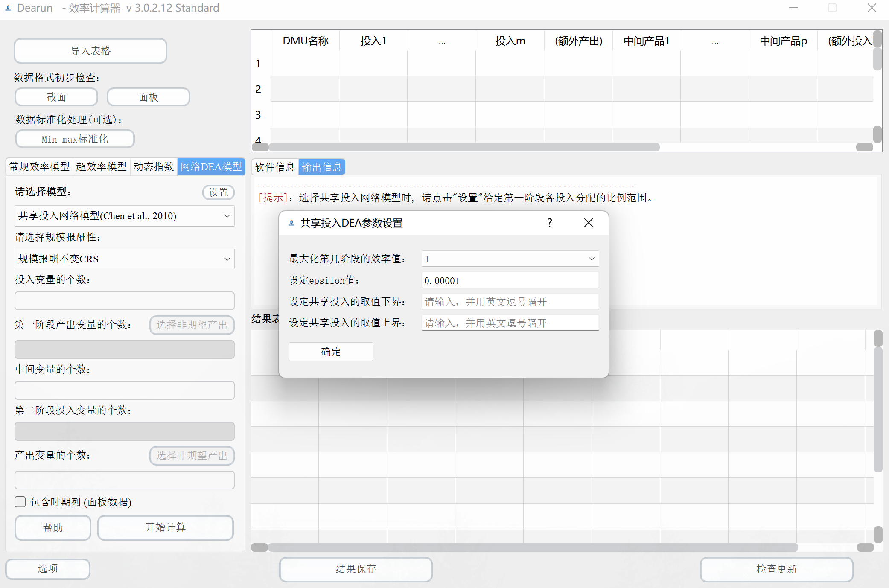This screenshot has width=889, height=588.
Task: Click the 共享投入取值下界 input field
Action: click(x=510, y=302)
